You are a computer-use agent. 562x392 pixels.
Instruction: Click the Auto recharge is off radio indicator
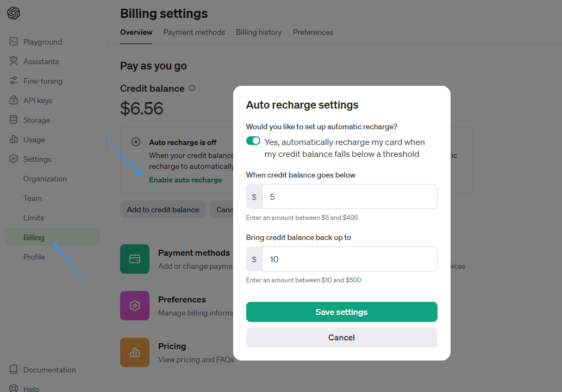pyautogui.click(x=135, y=142)
